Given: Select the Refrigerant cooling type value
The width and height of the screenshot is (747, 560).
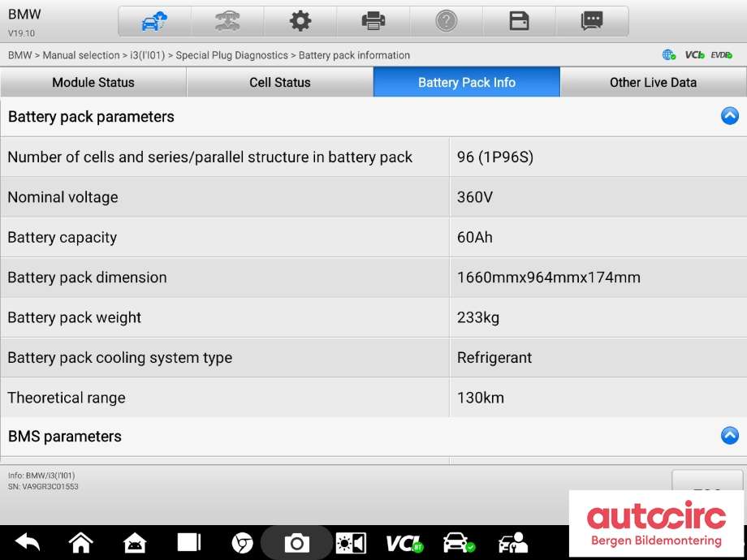Looking at the screenshot, I should [x=494, y=358].
